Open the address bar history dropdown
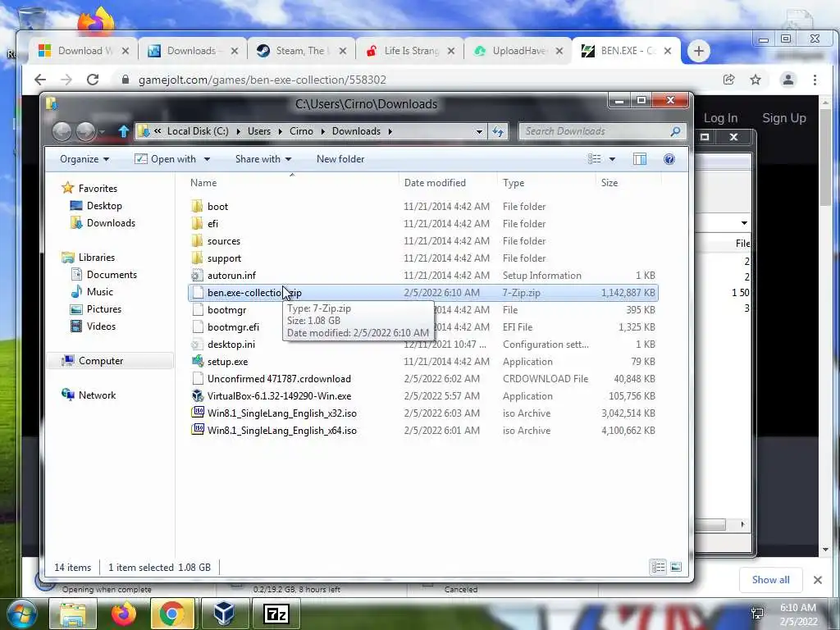The image size is (840, 630). tap(479, 131)
